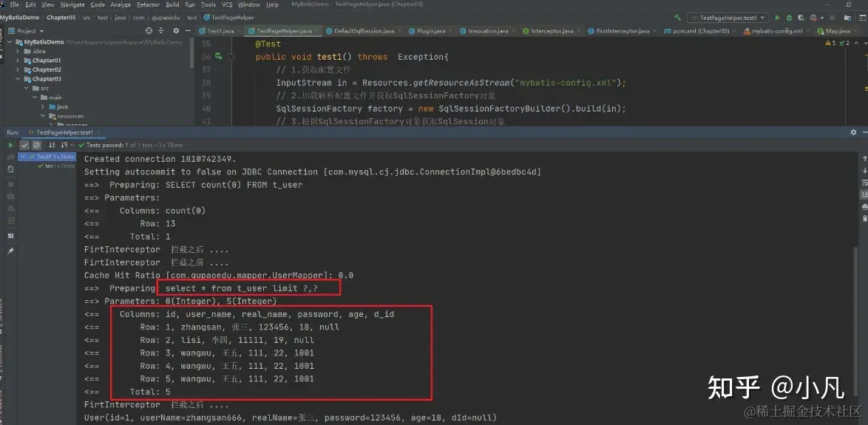The image size is (868, 425).
Task: Toggle Show Ignored tests button
Action: pos(36,145)
